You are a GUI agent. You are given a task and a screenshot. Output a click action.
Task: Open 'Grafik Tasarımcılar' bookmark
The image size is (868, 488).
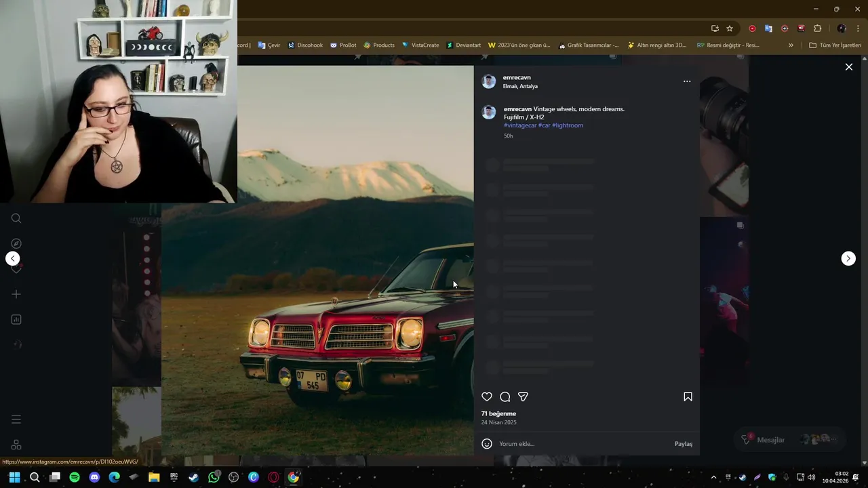tap(589, 45)
